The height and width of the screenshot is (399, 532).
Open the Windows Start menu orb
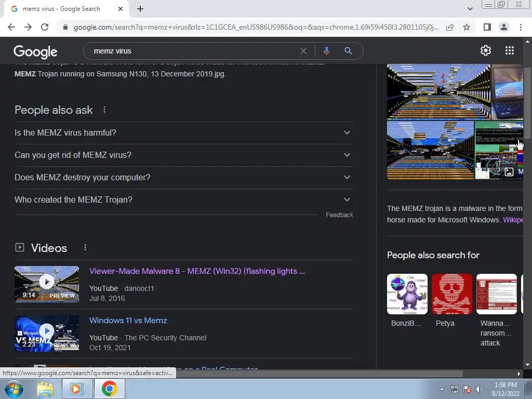pyautogui.click(x=14, y=389)
